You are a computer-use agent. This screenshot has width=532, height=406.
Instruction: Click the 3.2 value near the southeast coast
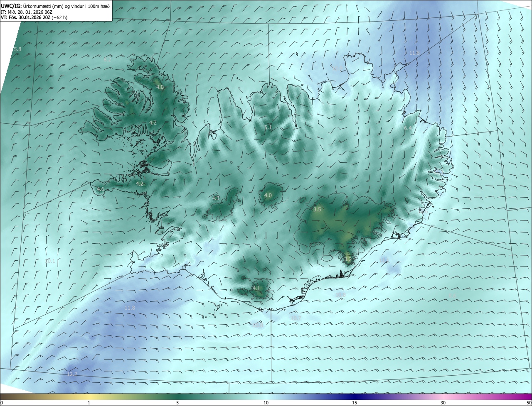[348, 259]
